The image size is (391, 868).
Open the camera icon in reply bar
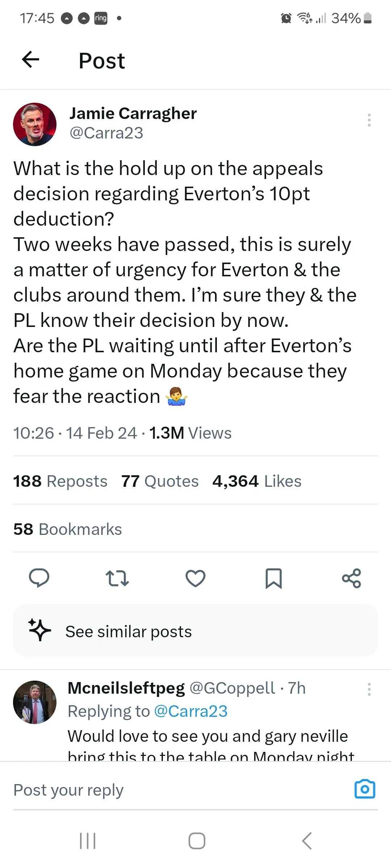click(x=365, y=789)
